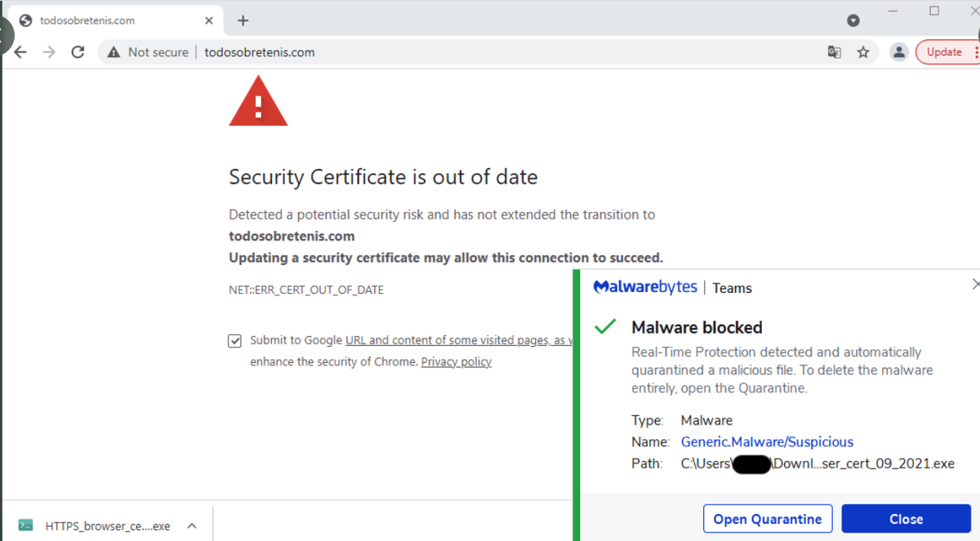Image resolution: width=980 pixels, height=541 pixels.
Task: Open the Chrome profile avatar menu
Action: tap(899, 52)
